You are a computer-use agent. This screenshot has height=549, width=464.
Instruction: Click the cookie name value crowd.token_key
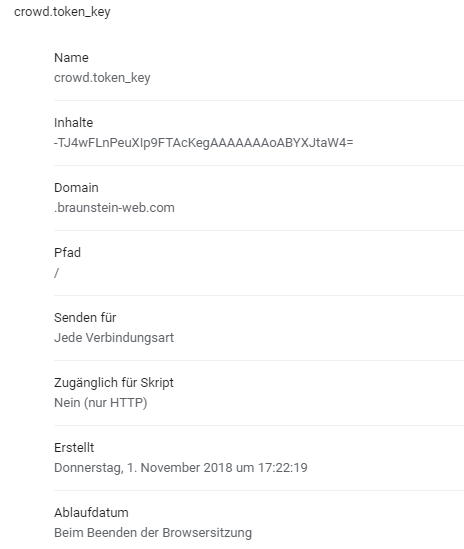click(x=102, y=78)
